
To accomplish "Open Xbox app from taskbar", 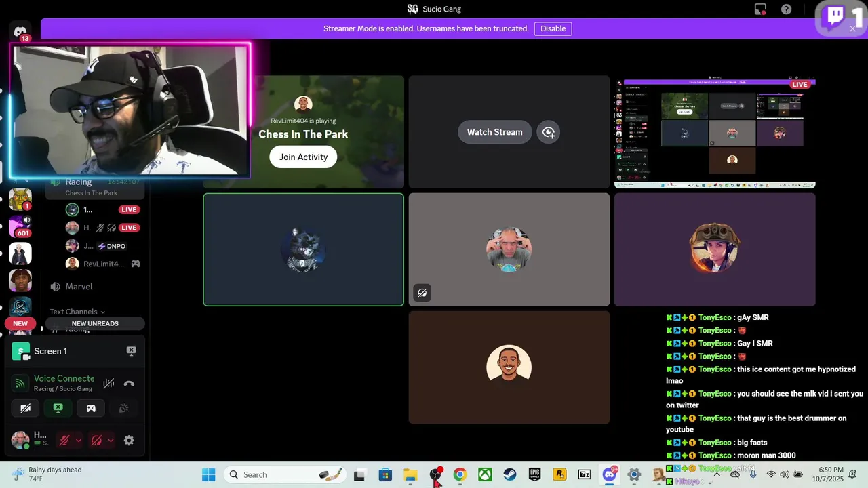I will click(485, 474).
